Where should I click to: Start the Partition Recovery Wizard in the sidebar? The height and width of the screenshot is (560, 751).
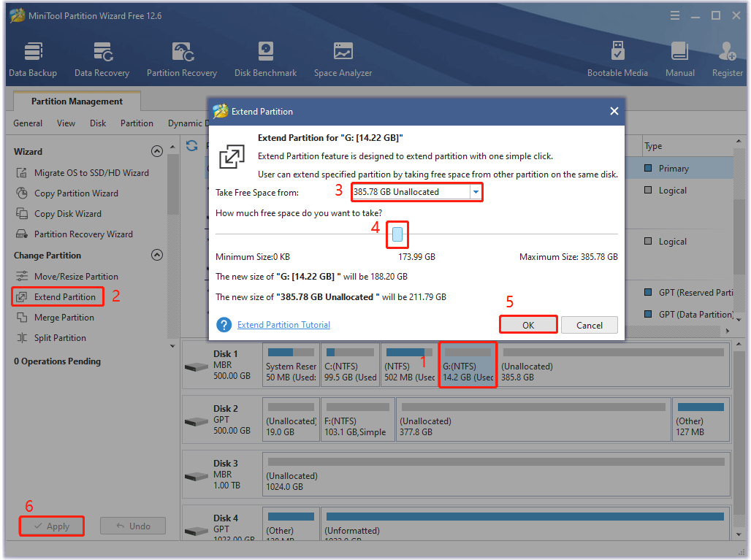click(75, 234)
